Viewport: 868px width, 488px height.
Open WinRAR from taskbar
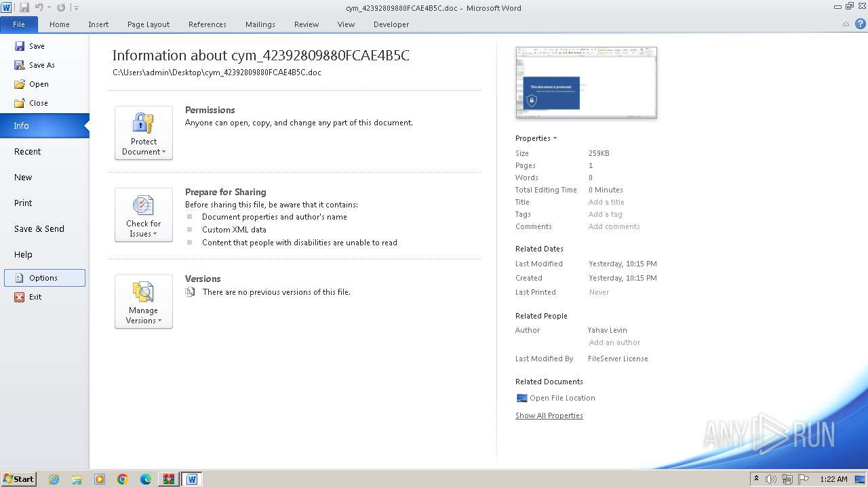point(168,479)
